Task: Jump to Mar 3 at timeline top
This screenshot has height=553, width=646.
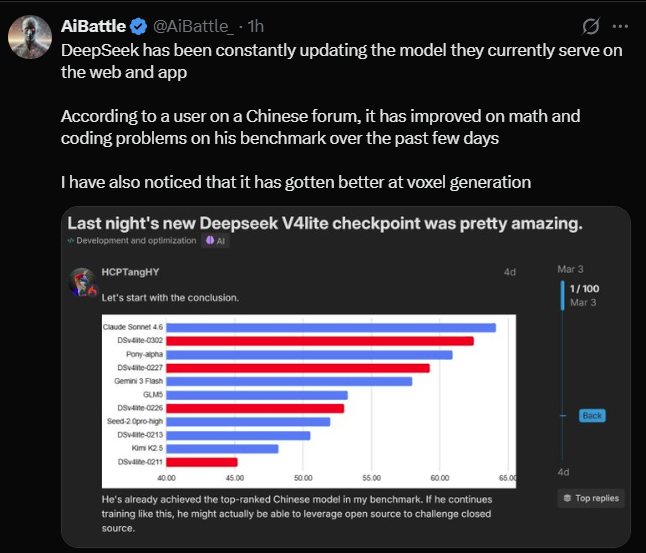Action: click(569, 268)
